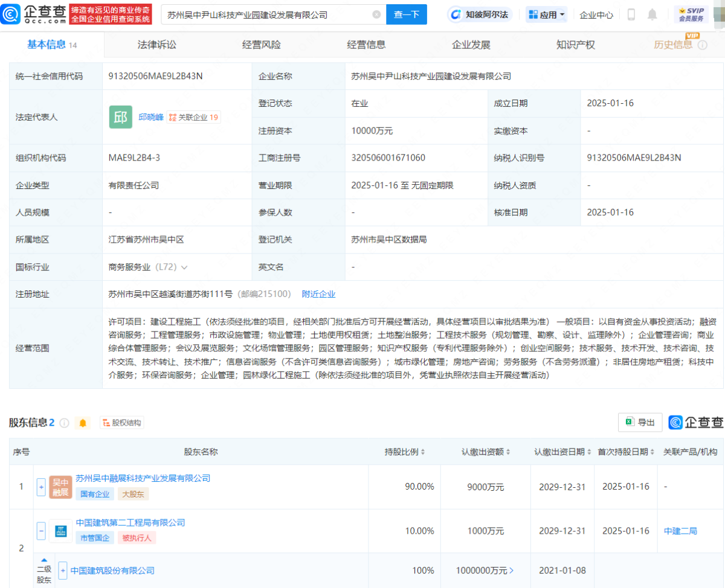This screenshot has width=725, height=588.
Task: Clear the search box with the X icon
Action: click(x=376, y=14)
